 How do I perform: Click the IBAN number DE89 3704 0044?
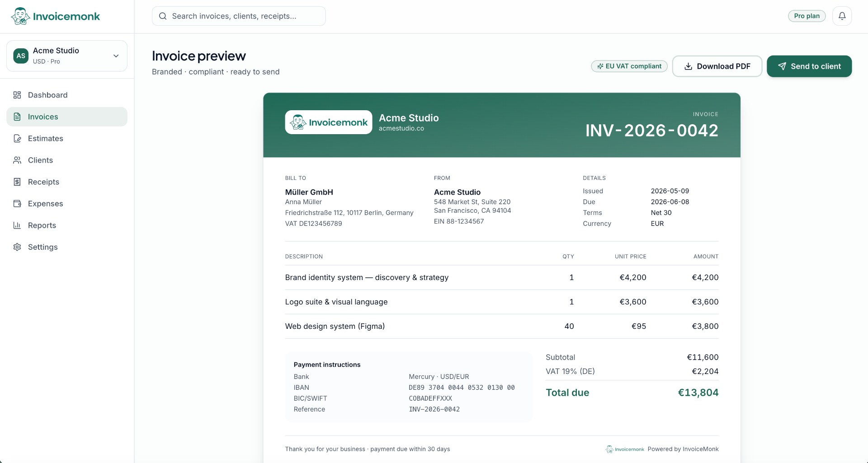(462, 388)
